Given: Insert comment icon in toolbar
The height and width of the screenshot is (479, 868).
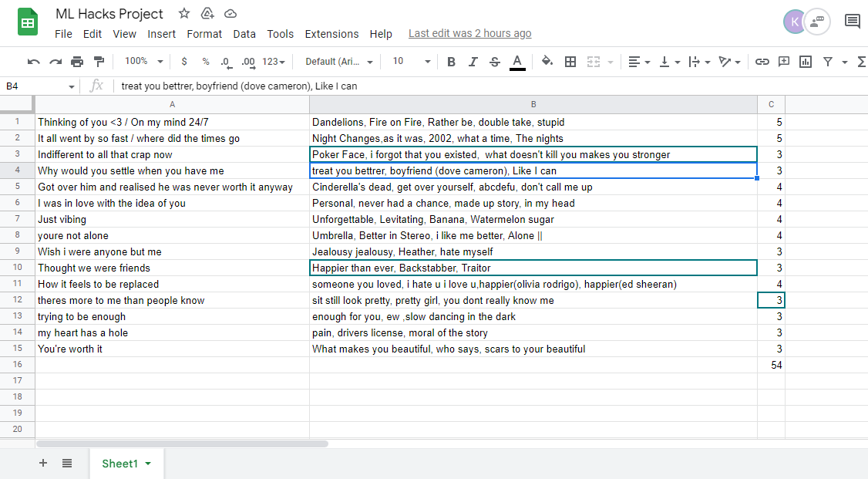Looking at the screenshot, I should click(x=784, y=62).
